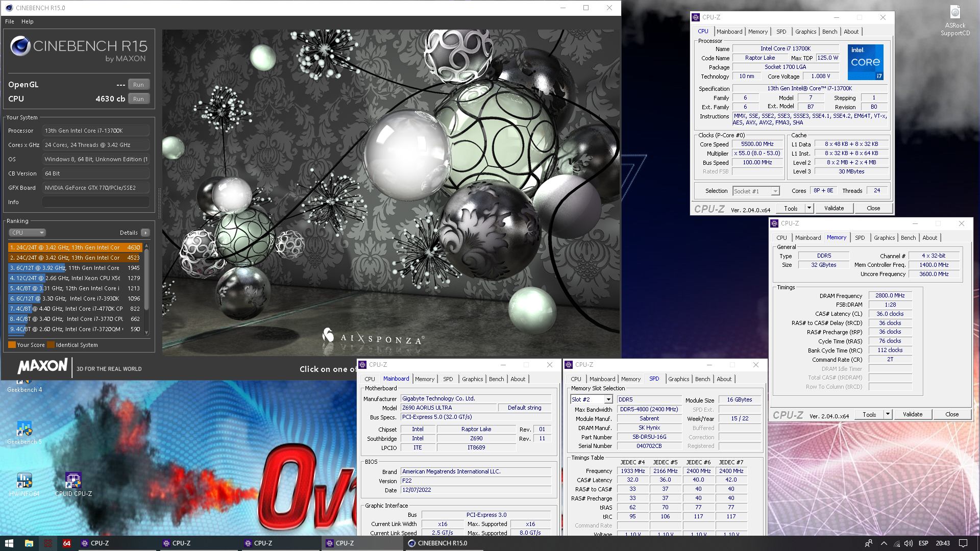Open the File menu in Cinebench
The width and height of the screenshot is (980, 551).
(x=10, y=21)
